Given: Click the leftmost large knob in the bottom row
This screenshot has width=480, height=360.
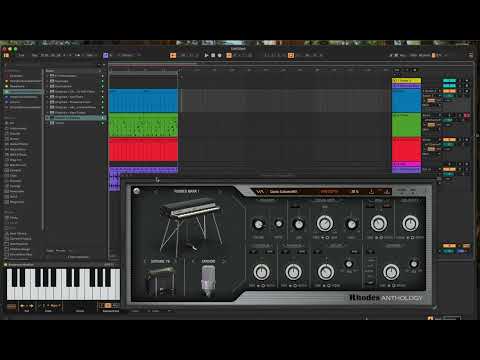Looking at the screenshot, I should (x=262, y=272).
